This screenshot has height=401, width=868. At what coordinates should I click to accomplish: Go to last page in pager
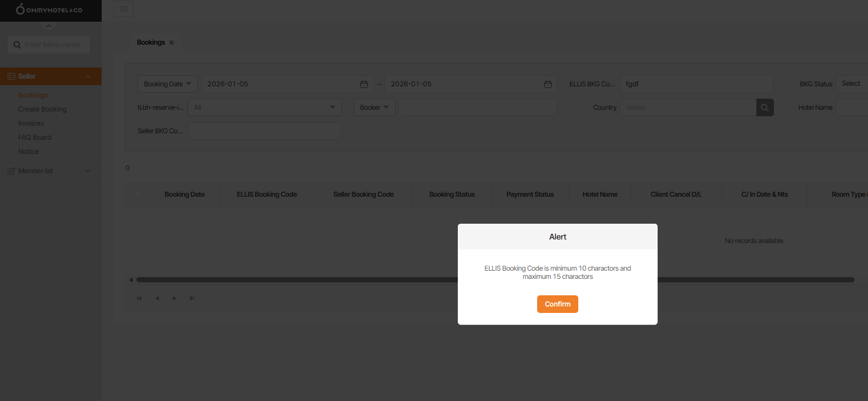coord(192,298)
